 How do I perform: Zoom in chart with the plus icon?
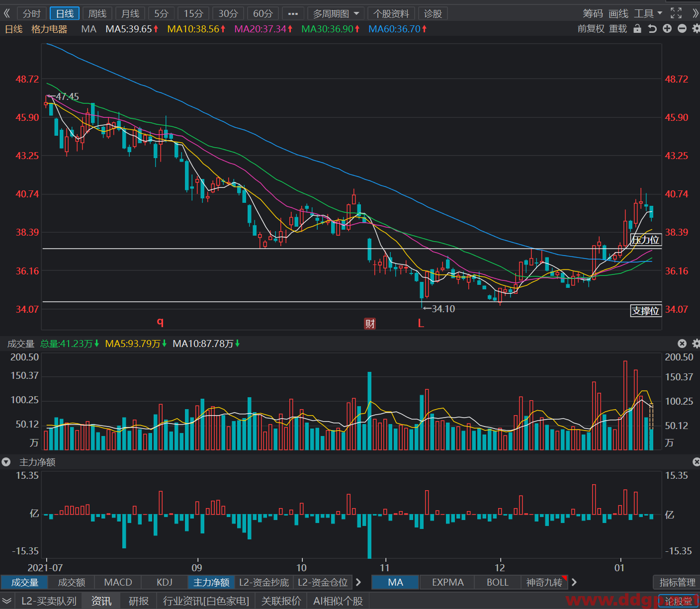pyautogui.click(x=667, y=29)
